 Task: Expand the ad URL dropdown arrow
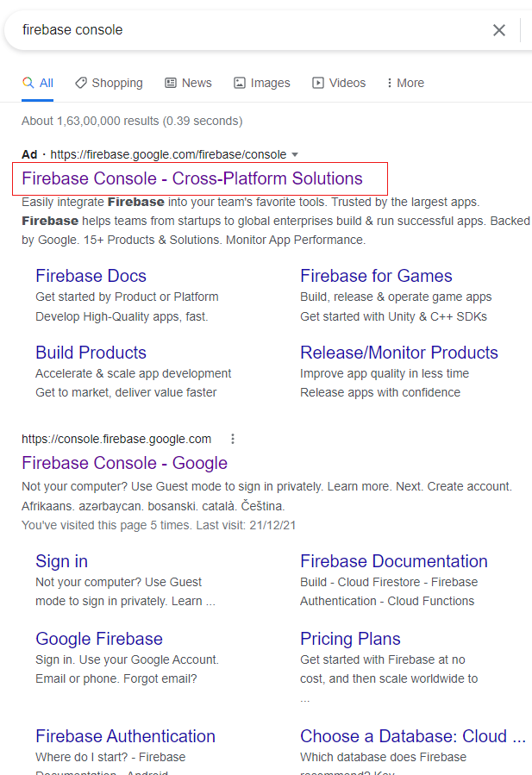(295, 155)
